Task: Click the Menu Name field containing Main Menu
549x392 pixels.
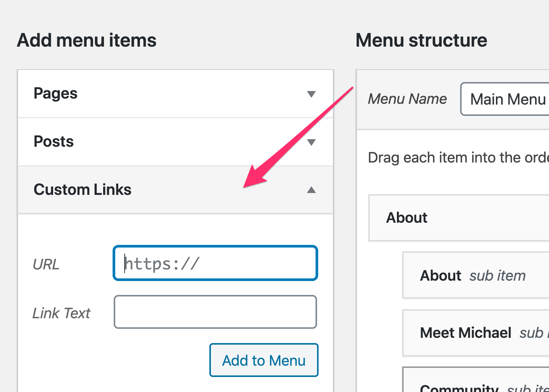Action: point(505,99)
